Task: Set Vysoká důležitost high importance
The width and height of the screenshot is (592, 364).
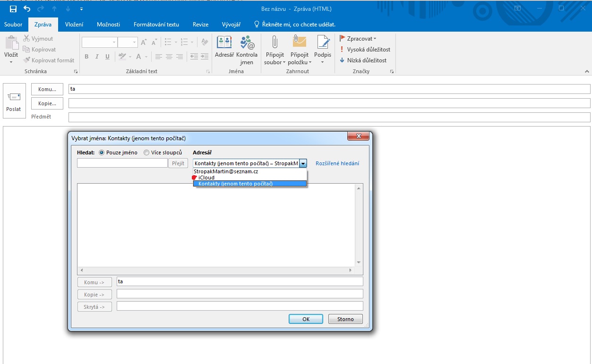Action: pos(364,50)
